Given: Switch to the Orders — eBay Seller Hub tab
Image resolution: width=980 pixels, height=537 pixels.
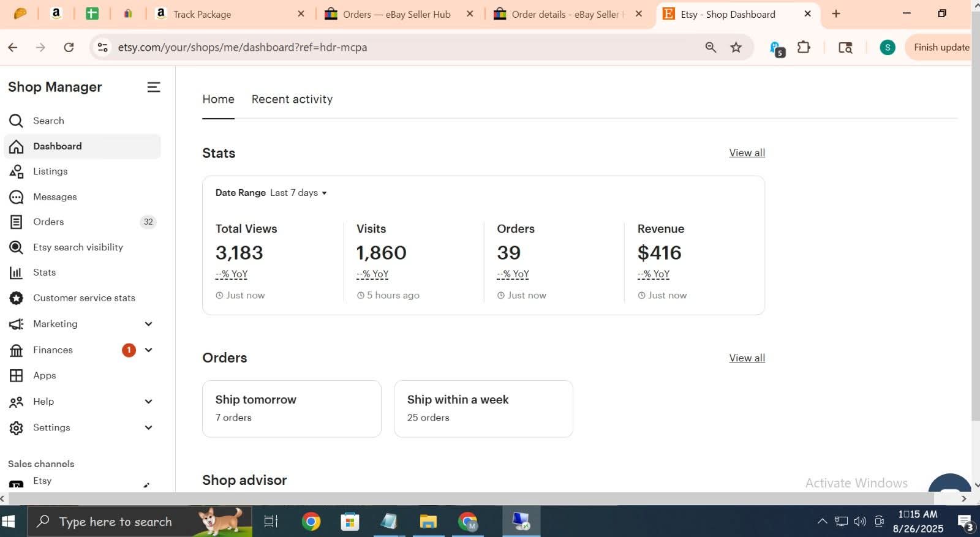Looking at the screenshot, I should pyautogui.click(x=396, y=14).
